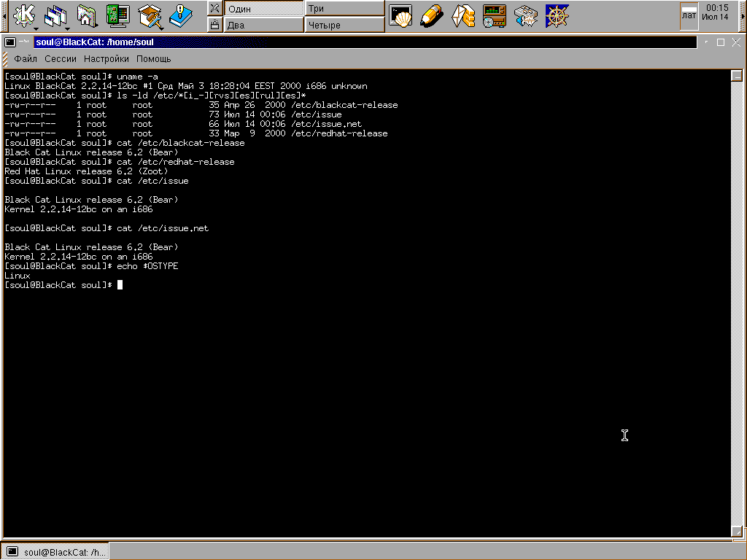Toggle the лат keyboard layout indicator

[x=689, y=16]
